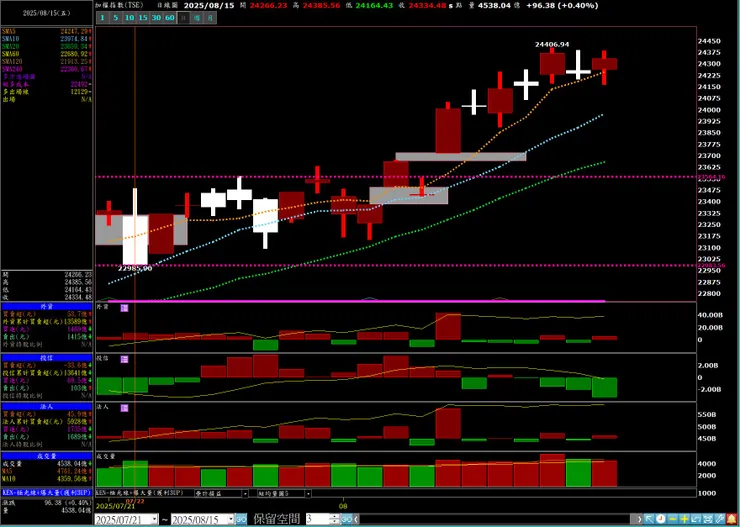
Task: Click the 成交量 blue panel header
Action: 47,456
